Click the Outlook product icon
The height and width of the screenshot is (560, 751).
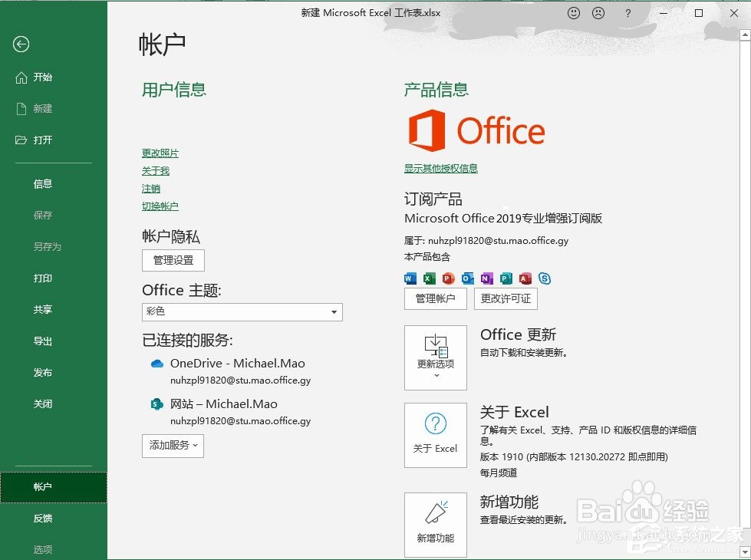(468, 279)
